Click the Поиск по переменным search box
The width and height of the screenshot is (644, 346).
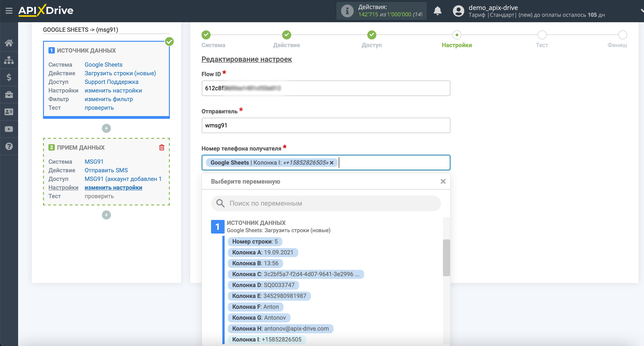pyautogui.click(x=326, y=203)
